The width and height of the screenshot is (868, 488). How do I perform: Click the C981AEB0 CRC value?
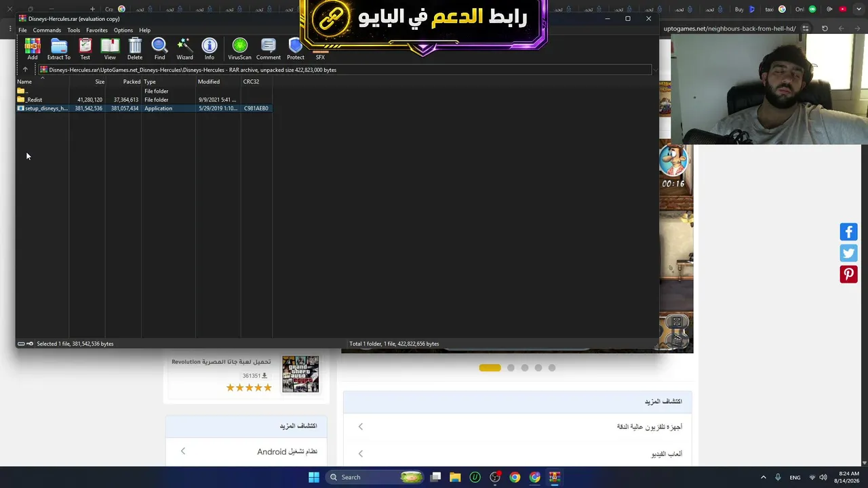256,108
